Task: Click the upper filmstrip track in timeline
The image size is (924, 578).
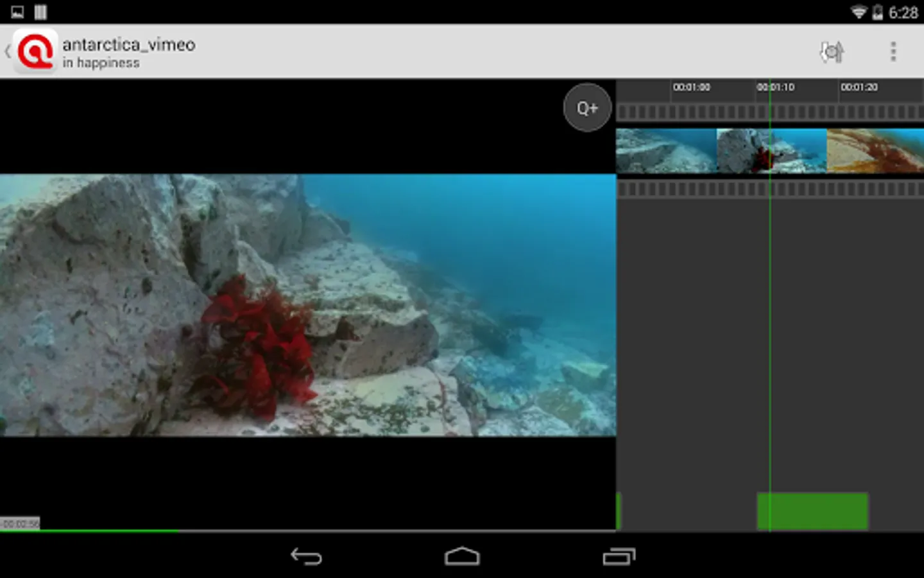Action: pyautogui.click(x=770, y=112)
